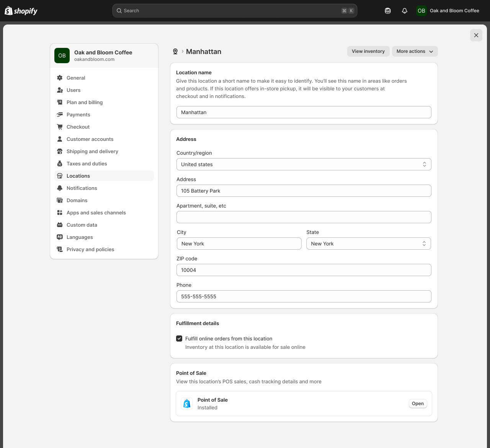490x448 pixels.
Task: Open Apps and sales channels settings
Action: click(104, 213)
